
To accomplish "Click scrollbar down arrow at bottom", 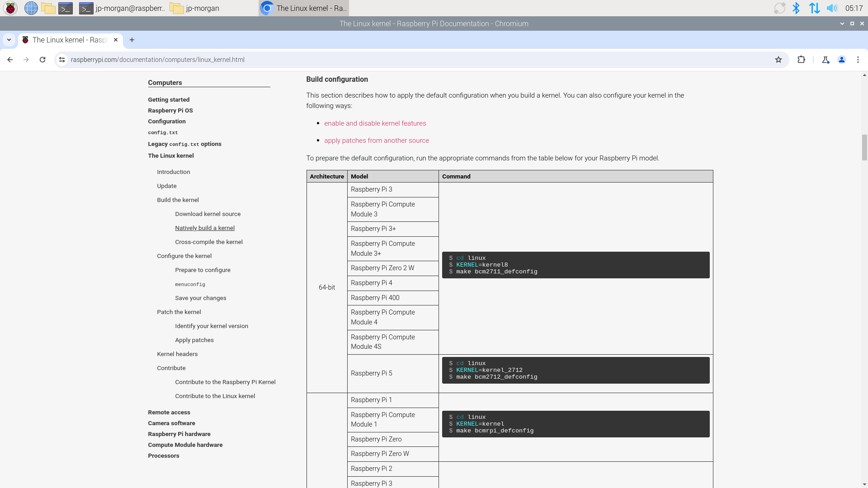I will pos(864,484).
